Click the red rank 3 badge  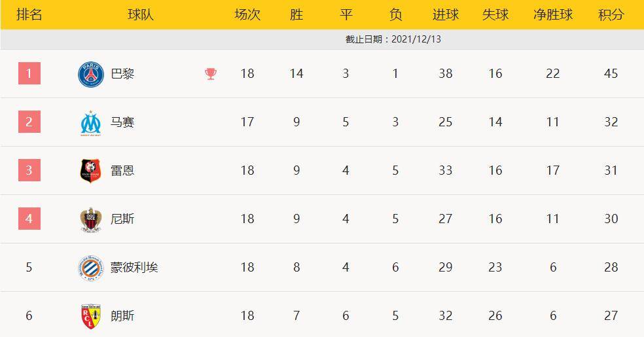coord(29,170)
